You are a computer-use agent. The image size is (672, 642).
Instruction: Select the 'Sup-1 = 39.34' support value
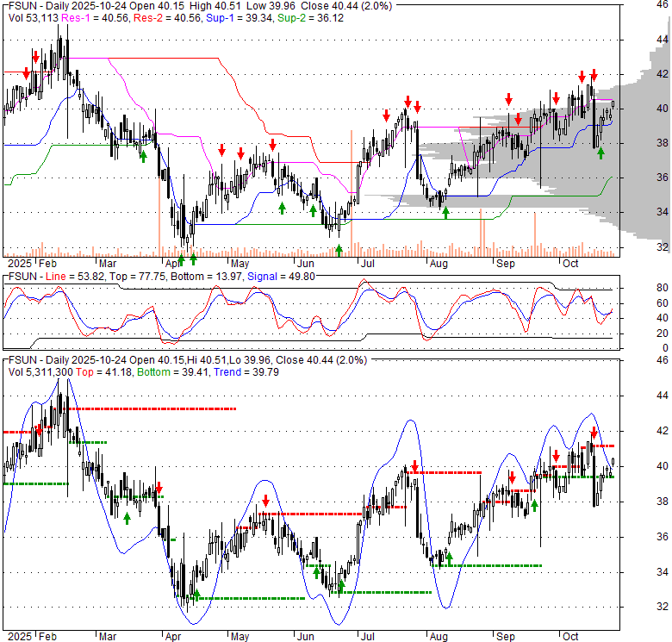(x=240, y=18)
